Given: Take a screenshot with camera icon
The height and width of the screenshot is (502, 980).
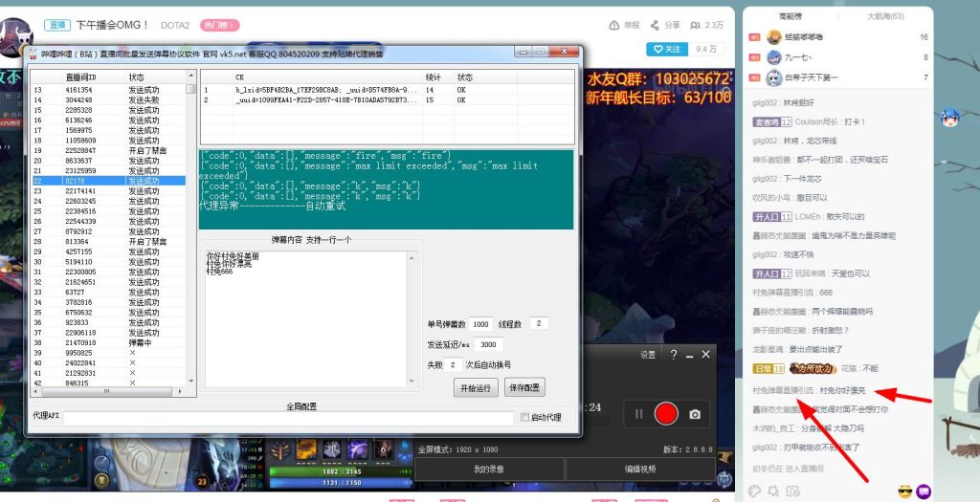Looking at the screenshot, I should click(x=695, y=414).
